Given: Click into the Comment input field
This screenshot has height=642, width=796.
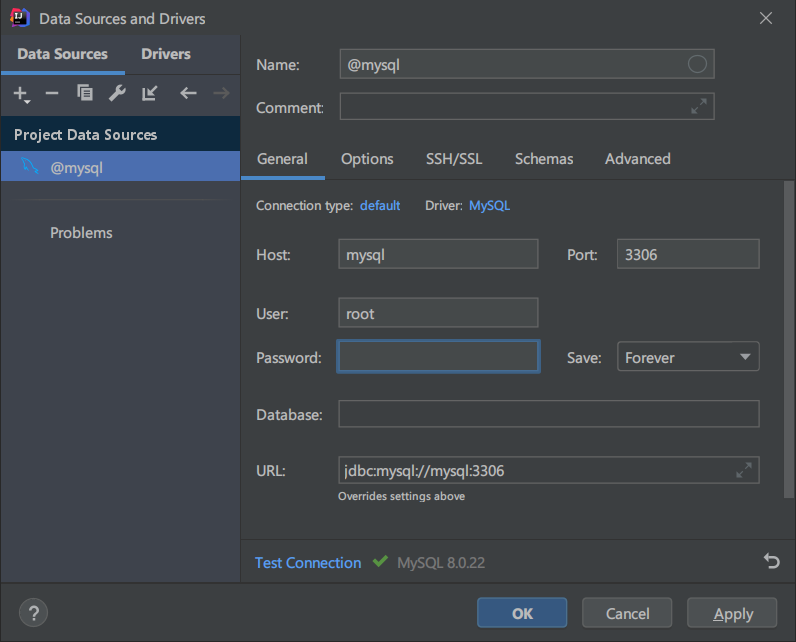Looking at the screenshot, I should [527, 107].
